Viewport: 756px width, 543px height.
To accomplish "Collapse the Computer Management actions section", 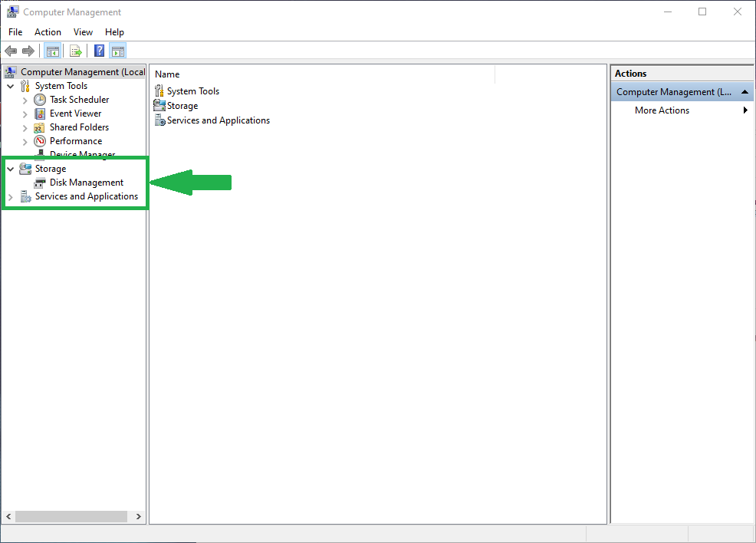I will click(744, 91).
